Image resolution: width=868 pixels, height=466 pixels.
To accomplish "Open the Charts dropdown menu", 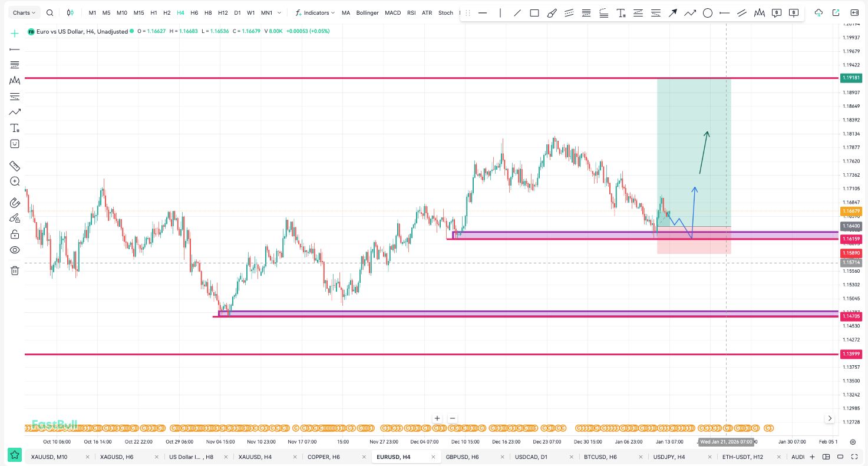I will [24, 13].
